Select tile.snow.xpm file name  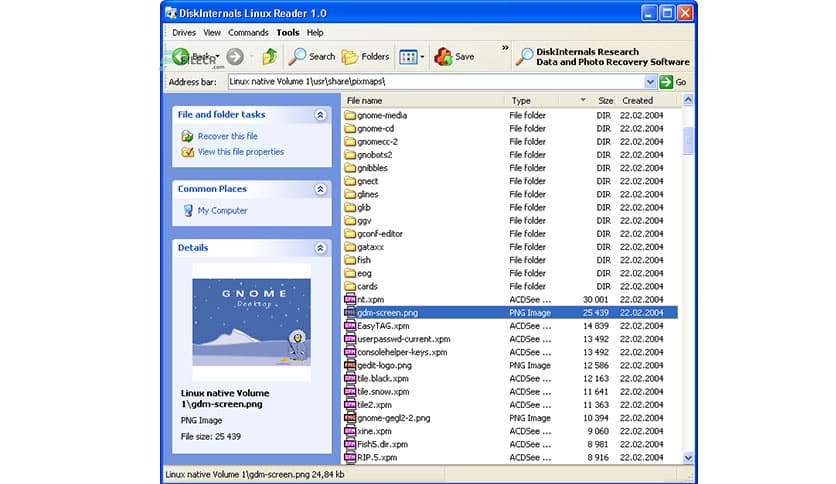pyautogui.click(x=383, y=392)
